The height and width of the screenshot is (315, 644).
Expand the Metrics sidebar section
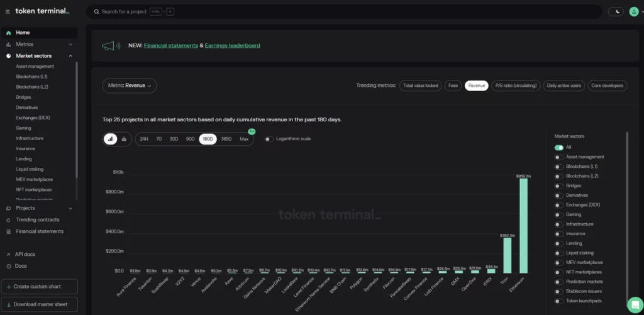click(x=70, y=45)
